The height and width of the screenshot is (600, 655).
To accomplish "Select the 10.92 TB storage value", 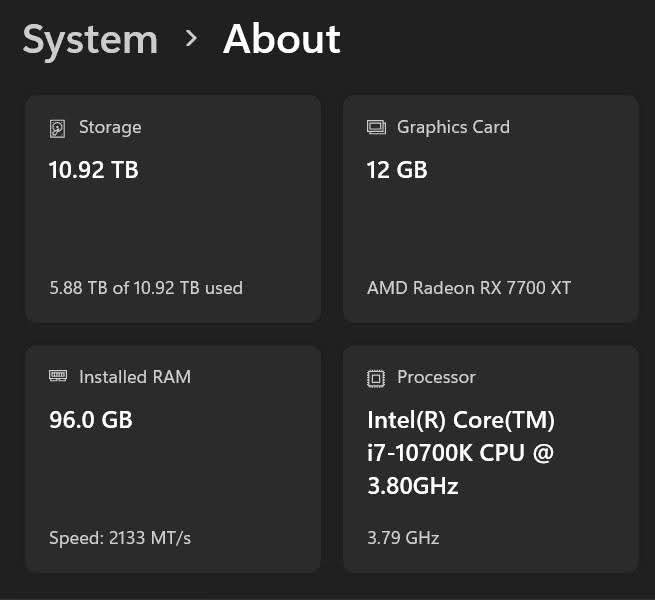I will pos(94,170).
